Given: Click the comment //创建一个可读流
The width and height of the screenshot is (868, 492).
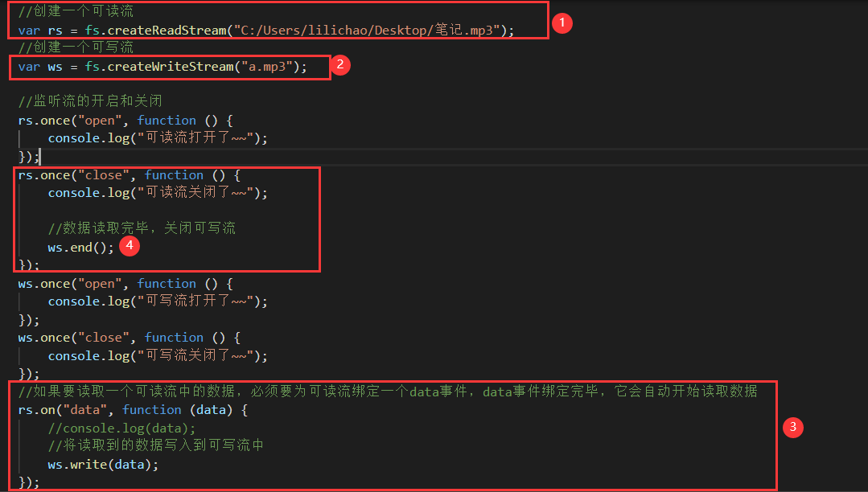Looking at the screenshot, I should pyautogui.click(x=76, y=11).
